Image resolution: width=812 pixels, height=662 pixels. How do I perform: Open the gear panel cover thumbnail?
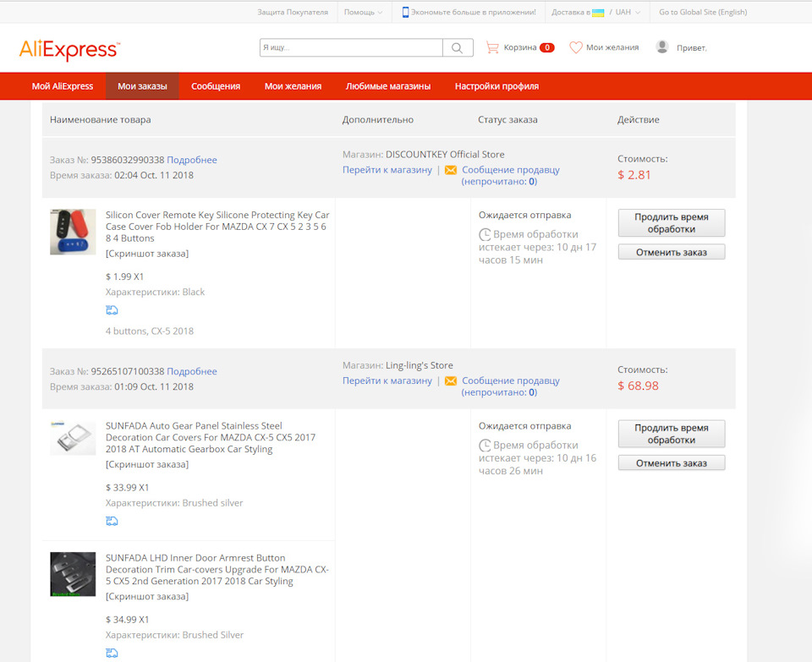coord(73,437)
